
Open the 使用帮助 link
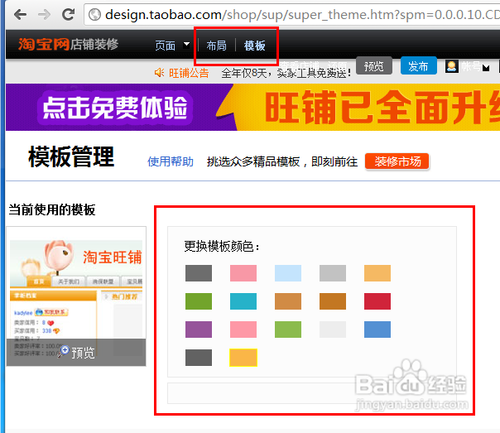170,162
